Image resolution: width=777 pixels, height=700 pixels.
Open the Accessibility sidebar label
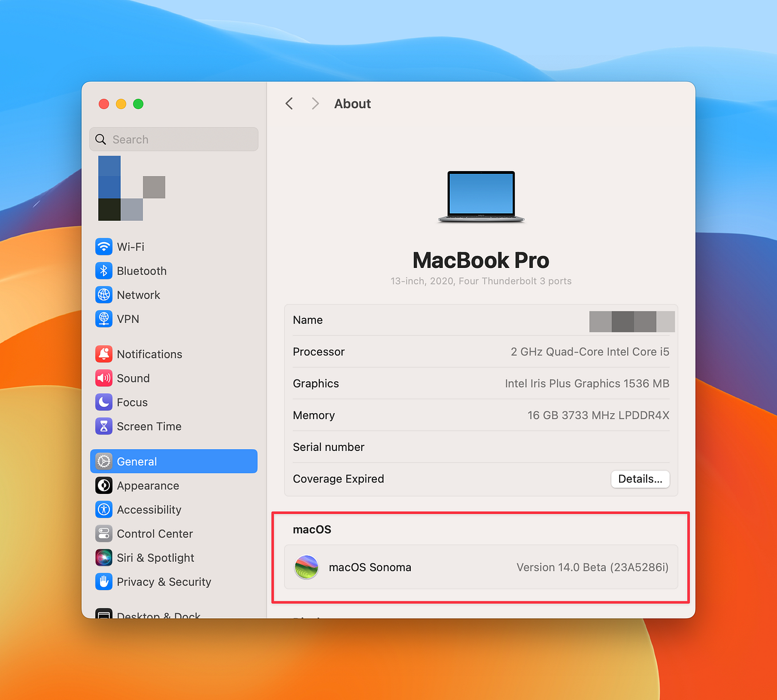coord(149,509)
